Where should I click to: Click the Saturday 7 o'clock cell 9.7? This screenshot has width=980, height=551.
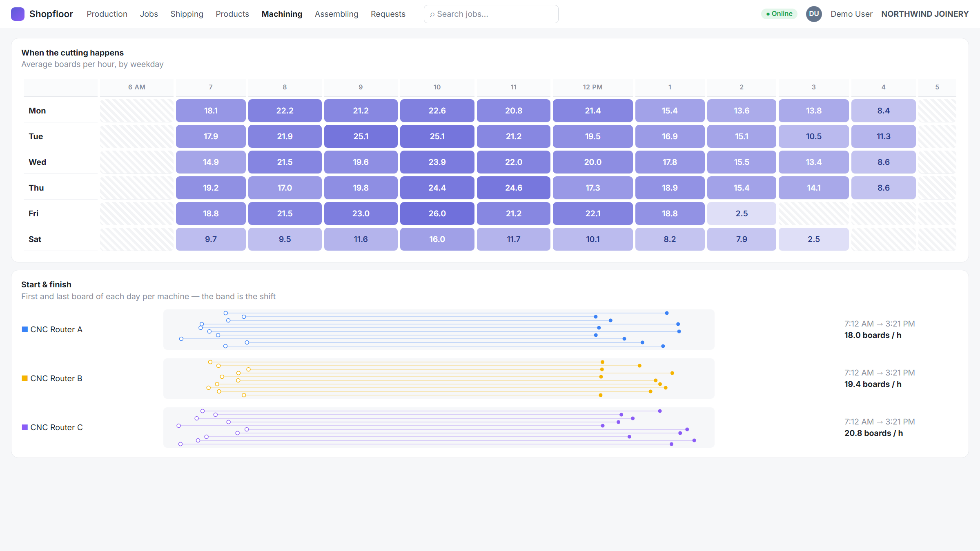(x=211, y=239)
